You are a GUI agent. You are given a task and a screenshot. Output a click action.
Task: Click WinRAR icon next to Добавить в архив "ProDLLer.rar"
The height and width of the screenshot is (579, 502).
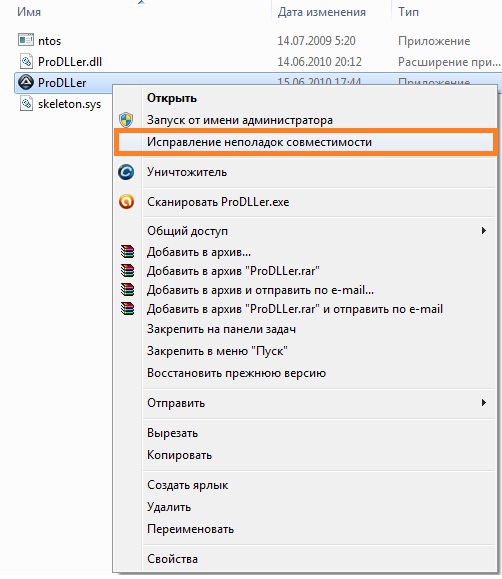(x=127, y=270)
